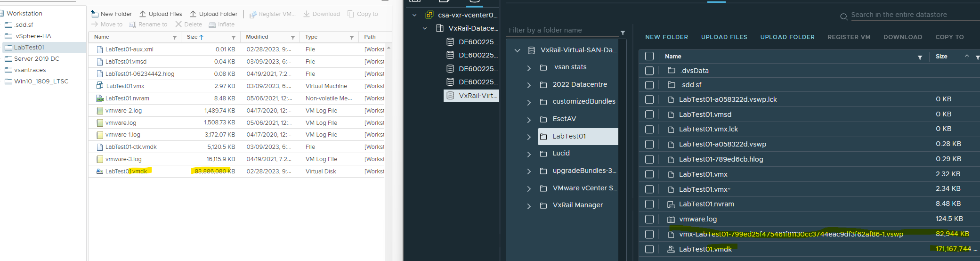The width and height of the screenshot is (980, 261).
Task: Click Copy to icon in left toolbar
Action: click(x=351, y=14)
